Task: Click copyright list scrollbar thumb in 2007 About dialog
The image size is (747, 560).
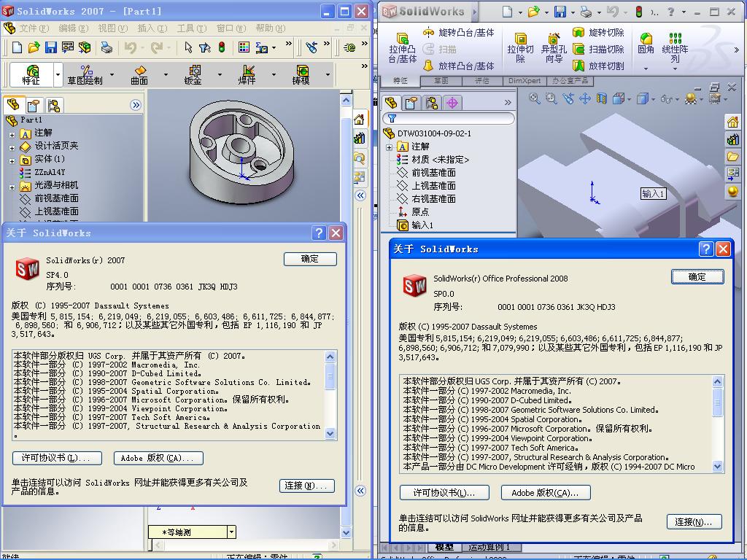Action: [x=330, y=377]
